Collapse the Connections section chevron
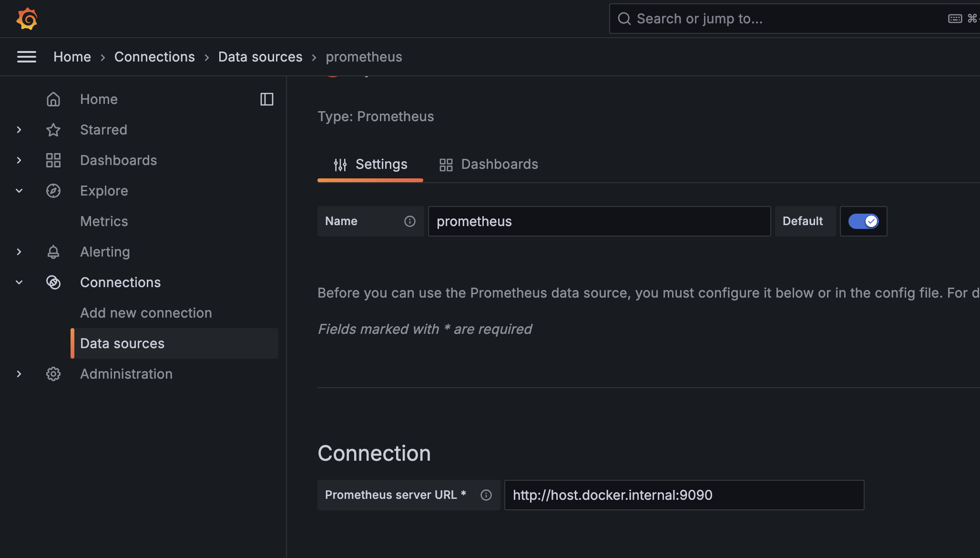This screenshot has height=558, width=980. tap(19, 282)
